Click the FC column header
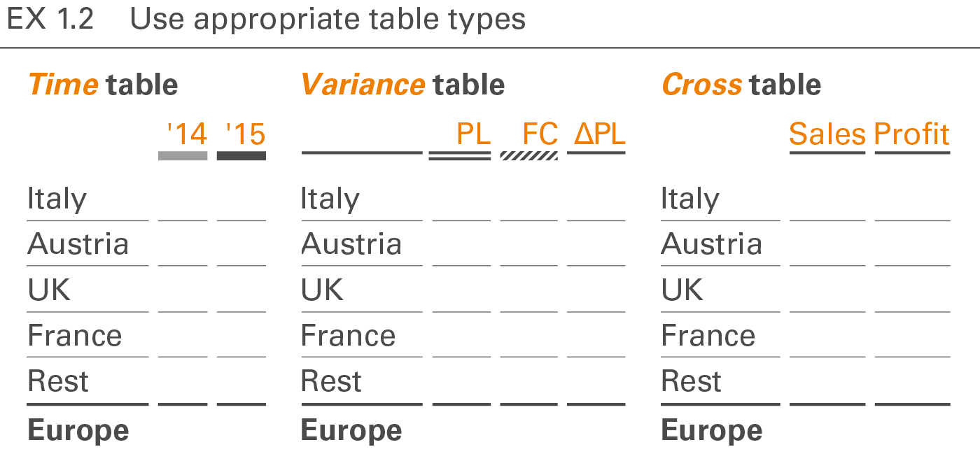The image size is (980, 468). tap(540, 134)
